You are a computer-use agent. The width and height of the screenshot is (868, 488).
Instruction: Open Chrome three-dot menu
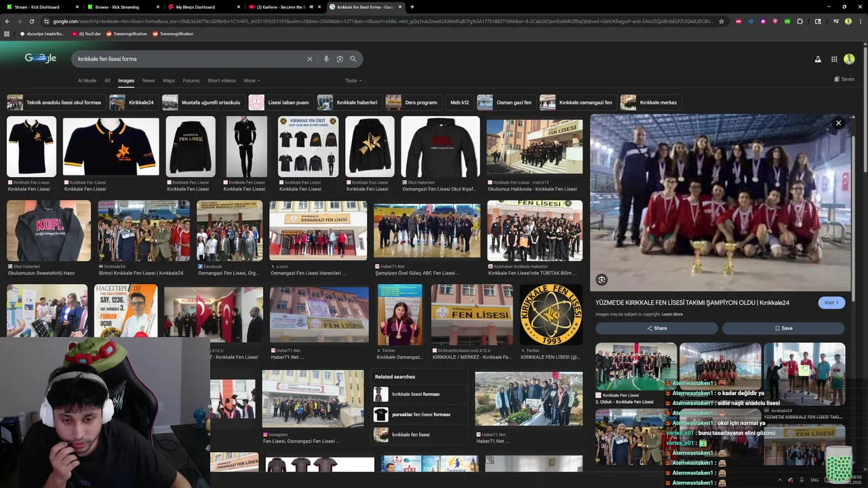click(x=860, y=21)
